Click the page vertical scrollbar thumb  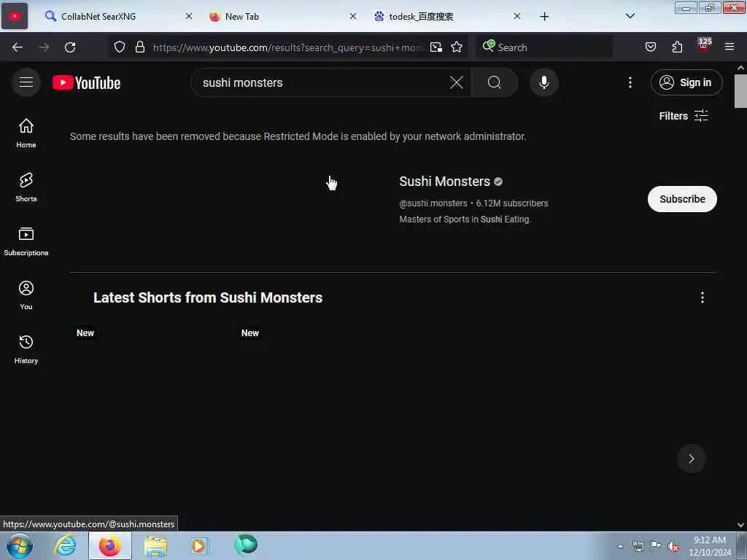(741, 91)
